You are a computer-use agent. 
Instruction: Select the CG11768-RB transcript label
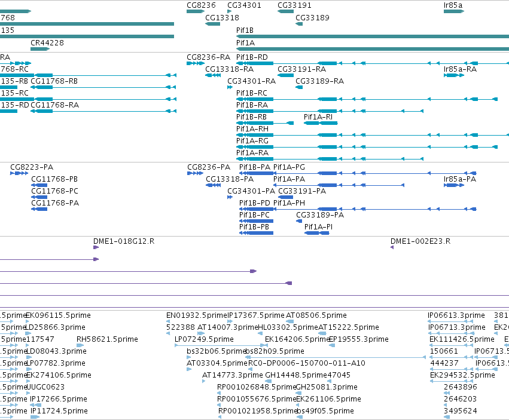coord(54,81)
